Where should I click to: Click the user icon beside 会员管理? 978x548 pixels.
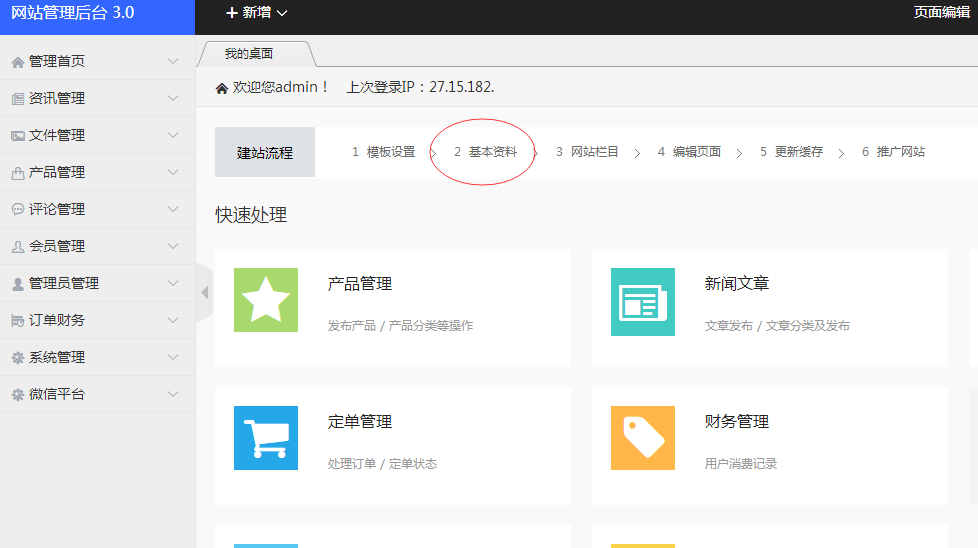click(17, 246)
